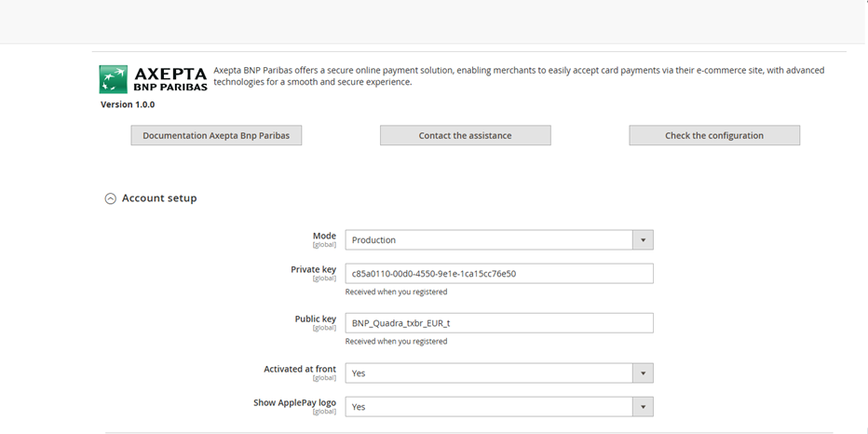Screen dimensions: 868x434
Task: Click the Mode dropdown arrow button
Action: tap(643, 240)
